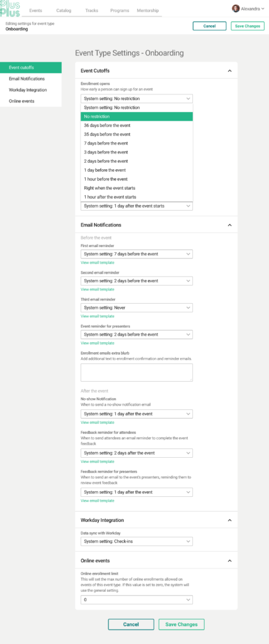Open the Mentorship tab
The height and width of the screenshot is (644, 269).
(147, 11)
